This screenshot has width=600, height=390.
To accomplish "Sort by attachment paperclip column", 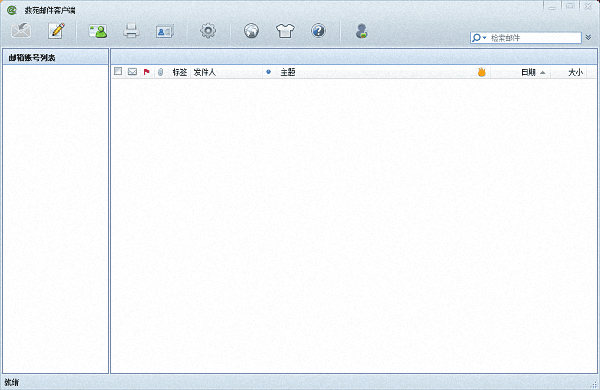I will [160, 72].
